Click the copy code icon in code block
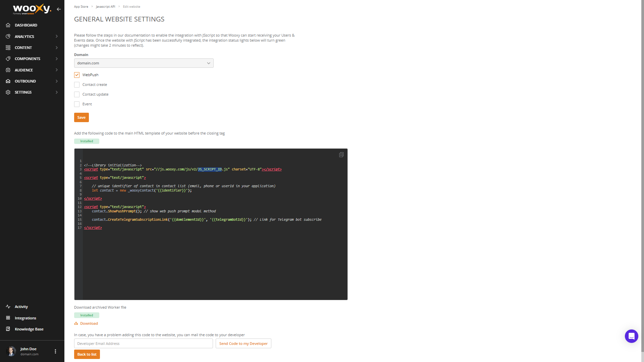 coord(341,155)
